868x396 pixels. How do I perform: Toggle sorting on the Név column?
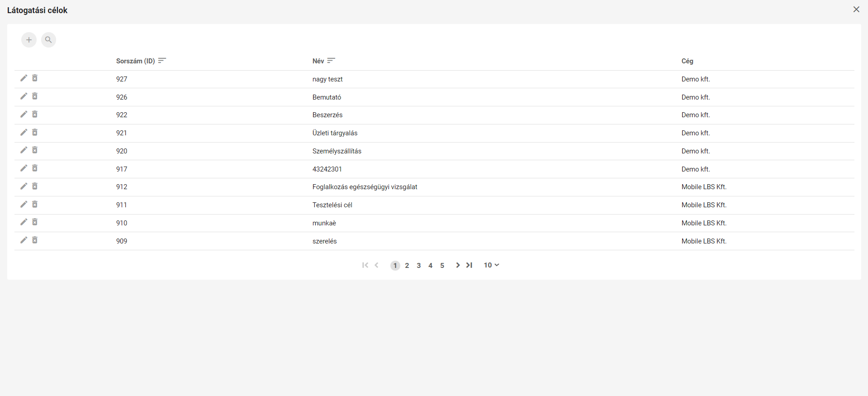(x=331, y=61)
